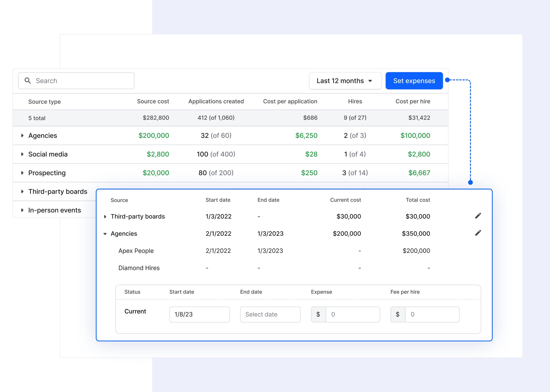Click the Source cost column header

(x=153, y=101)
